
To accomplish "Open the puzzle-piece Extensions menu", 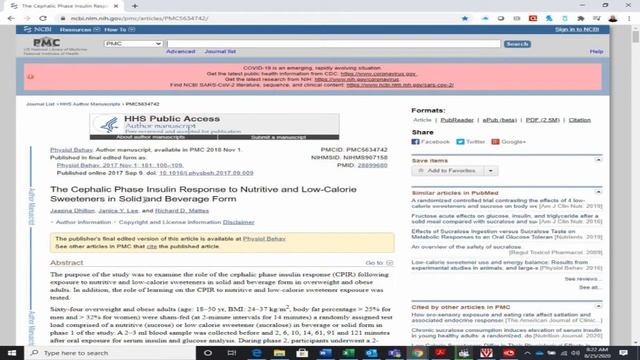I will coord(580,18).
